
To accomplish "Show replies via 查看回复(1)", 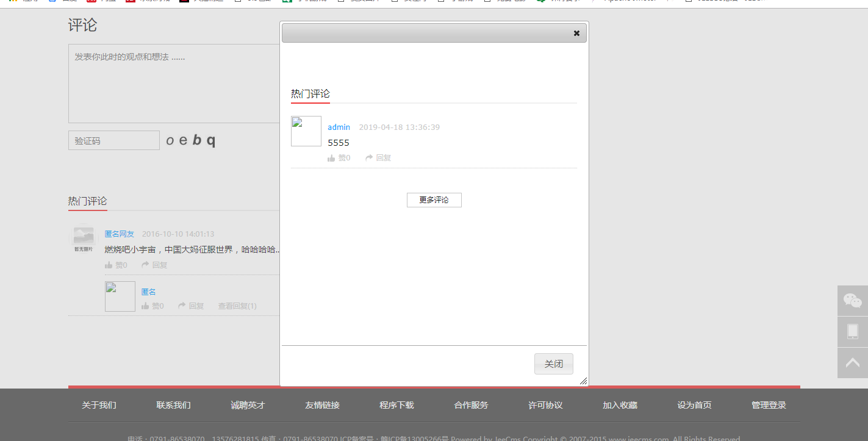I will [237, 306].
